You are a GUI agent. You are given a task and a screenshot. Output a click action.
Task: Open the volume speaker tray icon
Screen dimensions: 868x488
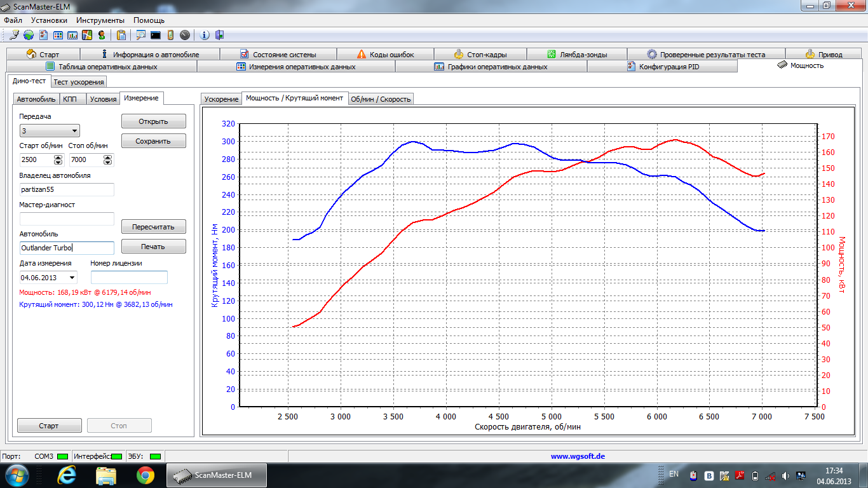785,475
